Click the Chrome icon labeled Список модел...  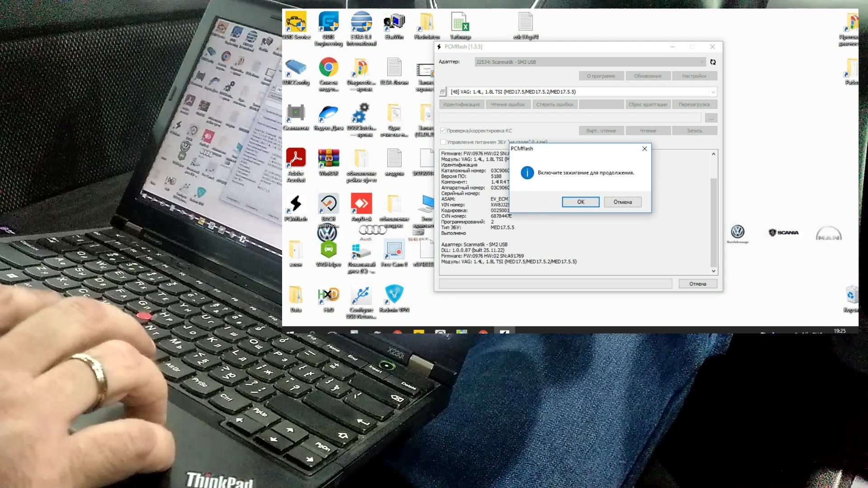click(329, 74)
